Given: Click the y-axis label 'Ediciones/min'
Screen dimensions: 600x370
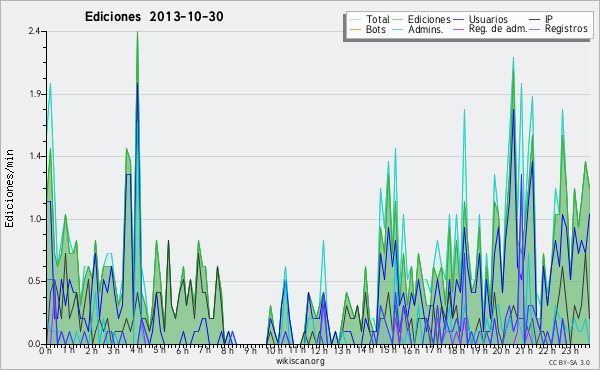Looking at the screenshot, I should 9,188.
